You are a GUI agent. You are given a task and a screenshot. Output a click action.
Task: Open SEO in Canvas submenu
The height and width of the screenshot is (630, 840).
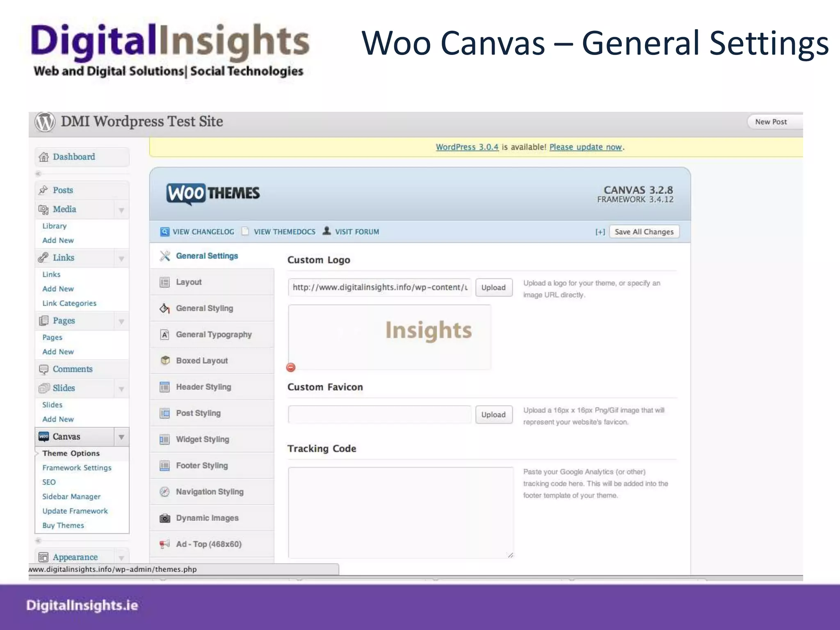pos(49,482)
